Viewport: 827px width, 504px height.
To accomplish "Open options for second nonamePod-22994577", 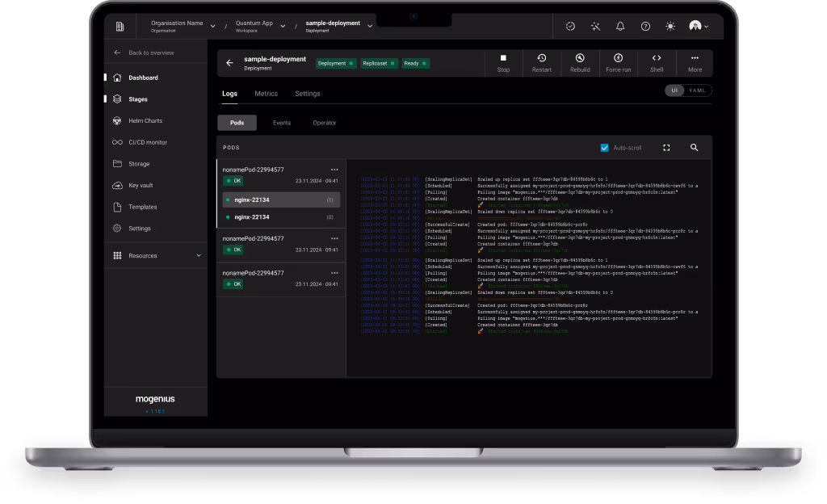I will coord(334,238).
